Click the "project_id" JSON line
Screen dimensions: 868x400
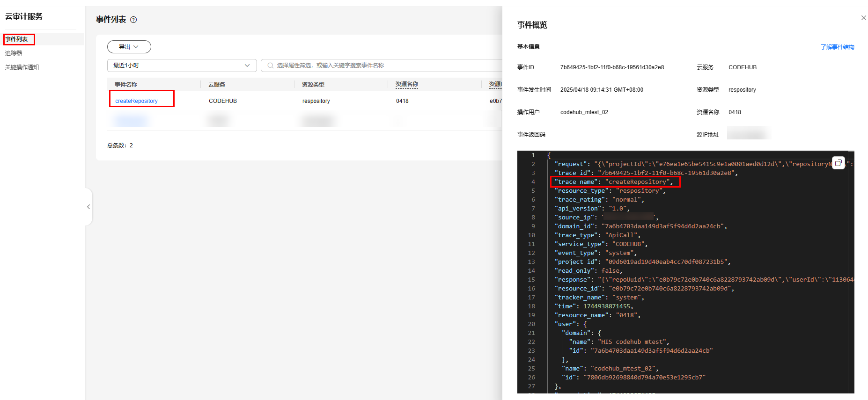pyautogui.click(x=642, y=262)
